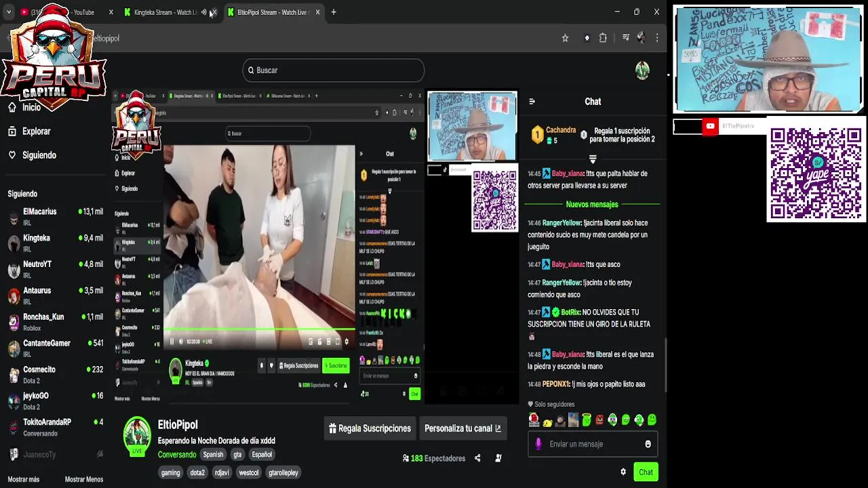The height and width of the screenshot is (488, 868).
Task: Open the emoji picker in chat box
Action: (648, 445)
